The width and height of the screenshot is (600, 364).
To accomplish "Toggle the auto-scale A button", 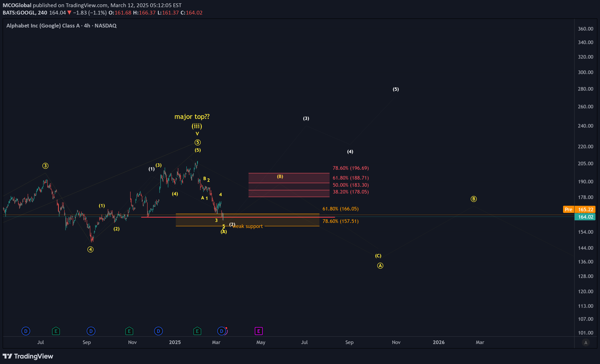I will pos(586,343).
